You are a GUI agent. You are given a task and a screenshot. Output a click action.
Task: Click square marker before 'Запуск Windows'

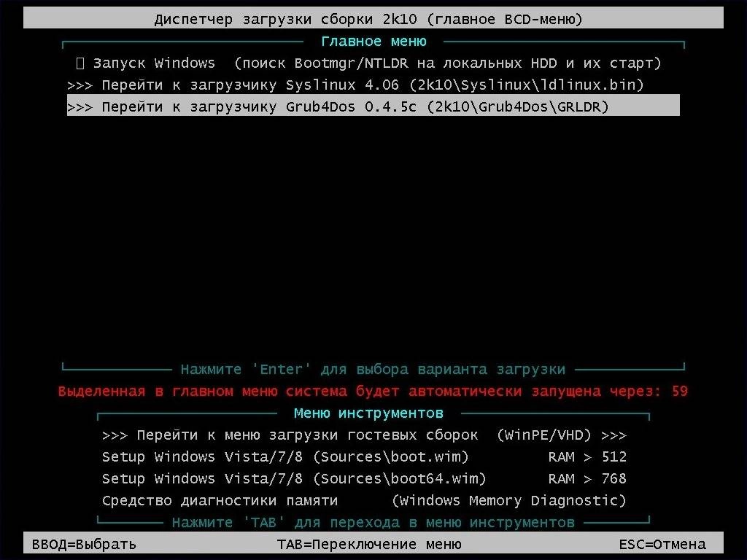[80, 63]
